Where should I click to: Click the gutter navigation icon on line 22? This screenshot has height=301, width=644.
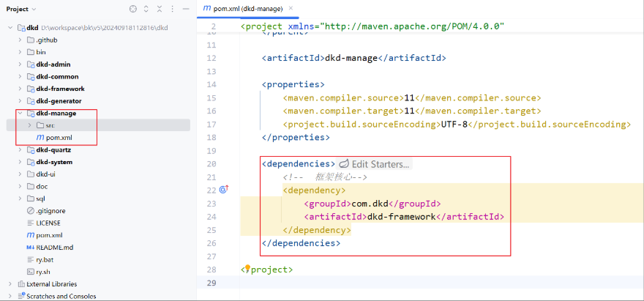(x=224, y=190)
